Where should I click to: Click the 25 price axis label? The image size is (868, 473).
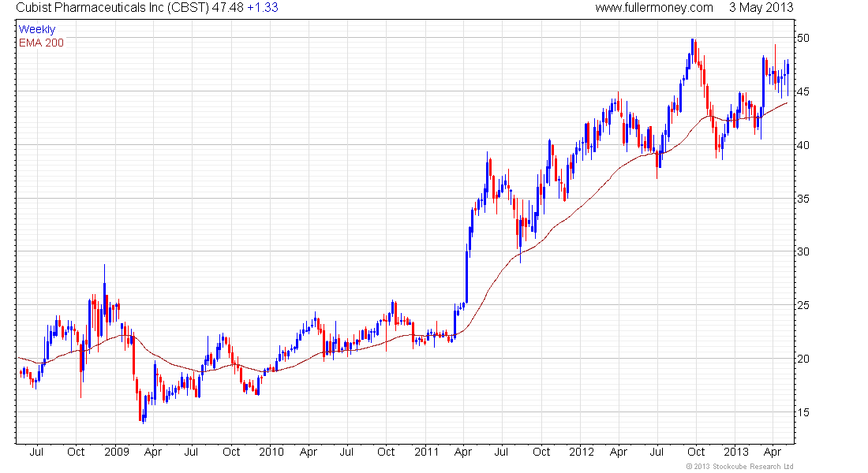pos(803,306)
